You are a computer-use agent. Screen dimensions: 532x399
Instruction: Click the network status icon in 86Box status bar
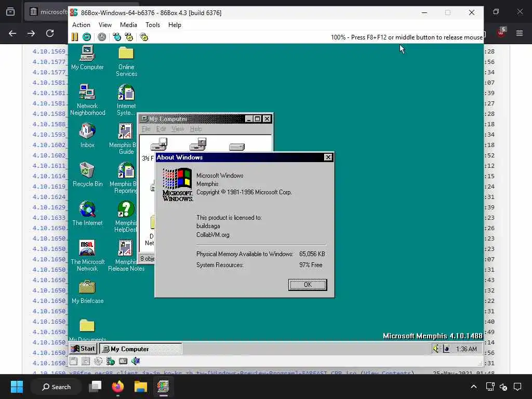110,362
